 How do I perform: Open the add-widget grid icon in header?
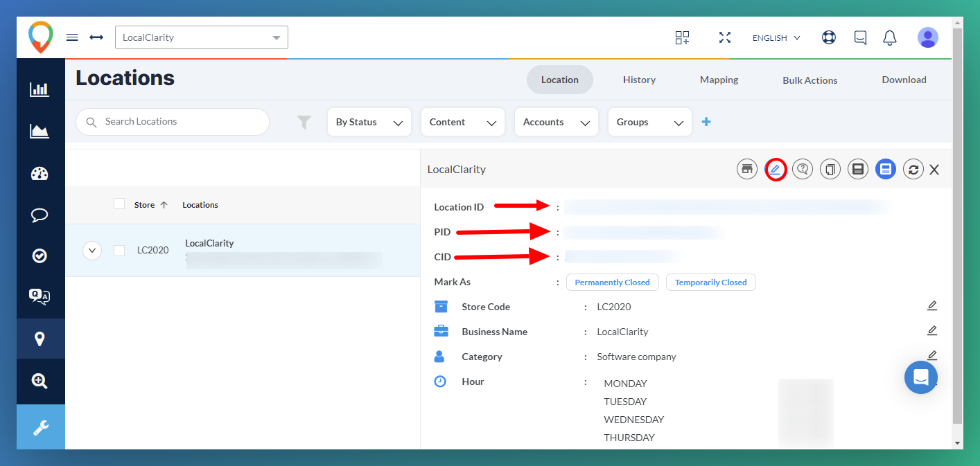[x=682, y=37]
